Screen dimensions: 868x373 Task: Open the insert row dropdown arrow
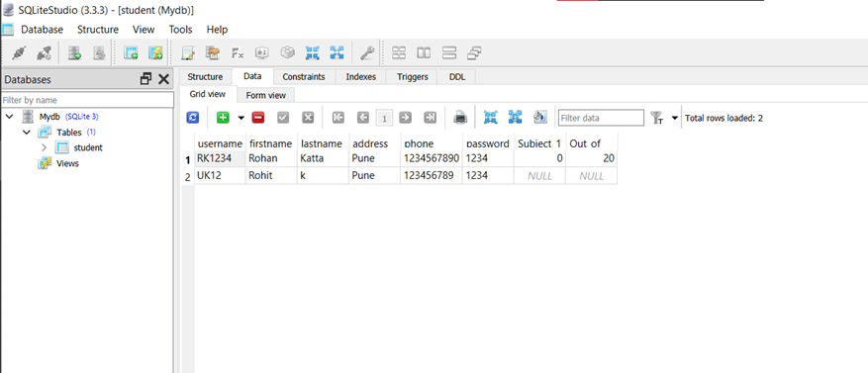tap(241, 118)
